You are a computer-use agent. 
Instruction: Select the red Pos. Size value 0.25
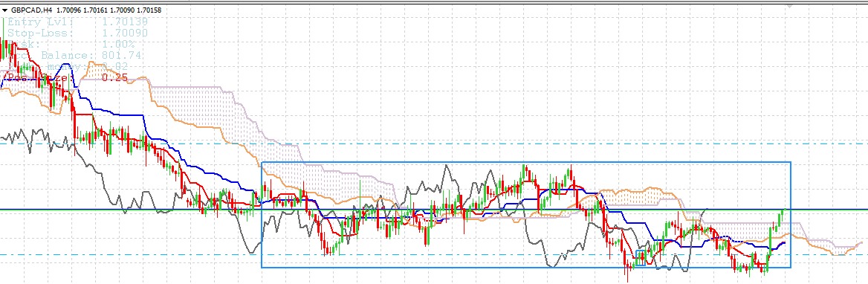pos(114,78)
